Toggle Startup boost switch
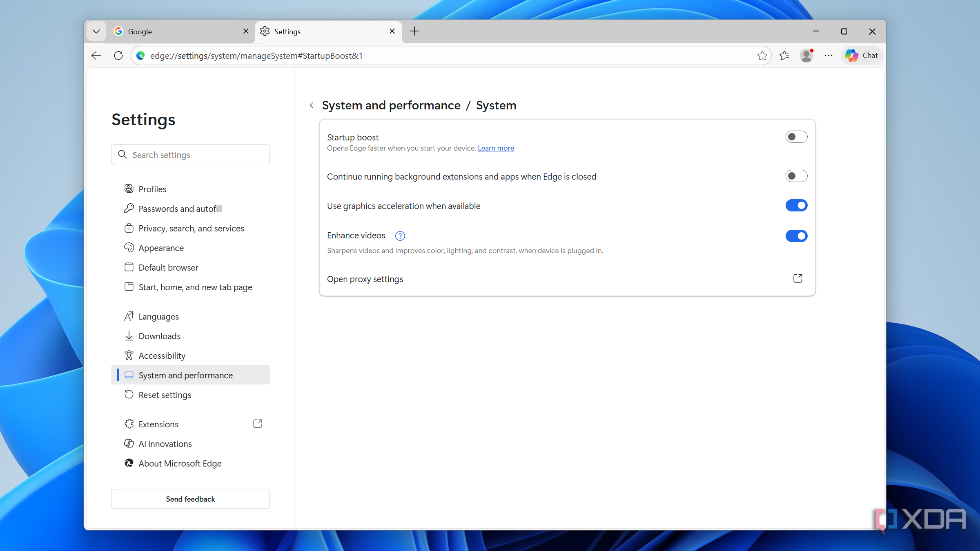Viewport: 980px width, 551px height. tap(796, 137)
